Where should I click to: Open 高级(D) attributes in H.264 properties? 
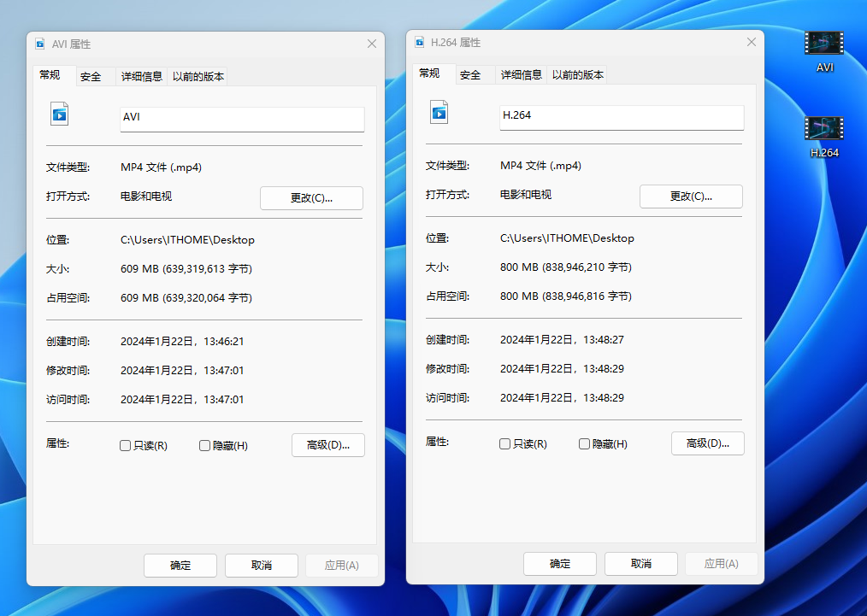coord(707,443)
